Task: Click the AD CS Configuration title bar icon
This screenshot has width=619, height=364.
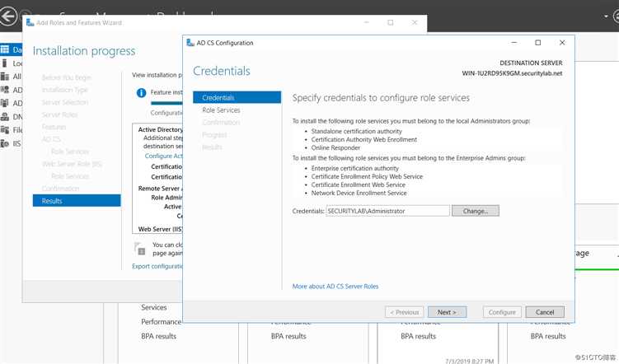Action: [190, 43]
